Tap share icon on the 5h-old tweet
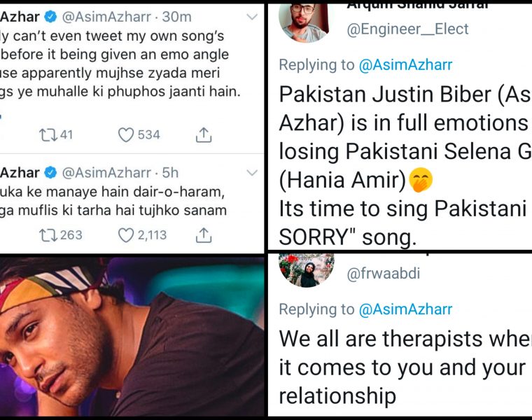The height and width of the screenshot is (420, 532). tap(203, 235)
